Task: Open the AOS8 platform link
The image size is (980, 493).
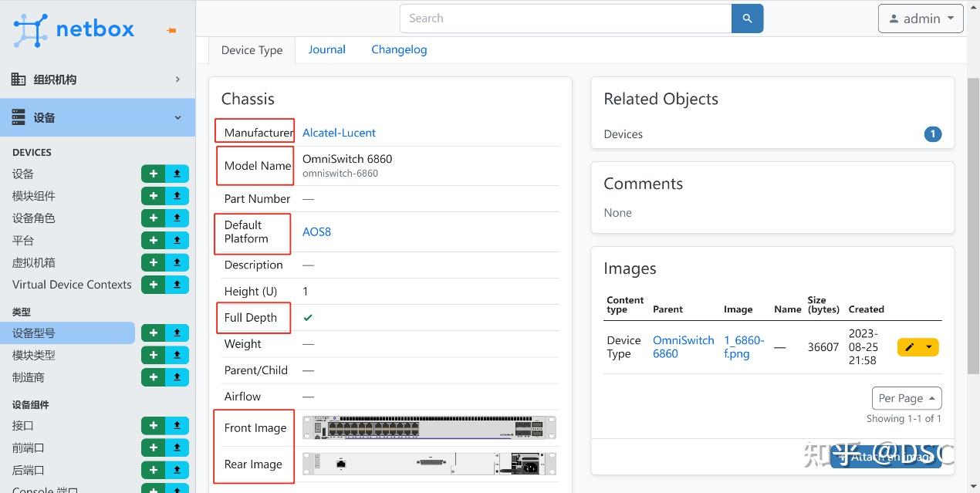Action: [316, 231]
